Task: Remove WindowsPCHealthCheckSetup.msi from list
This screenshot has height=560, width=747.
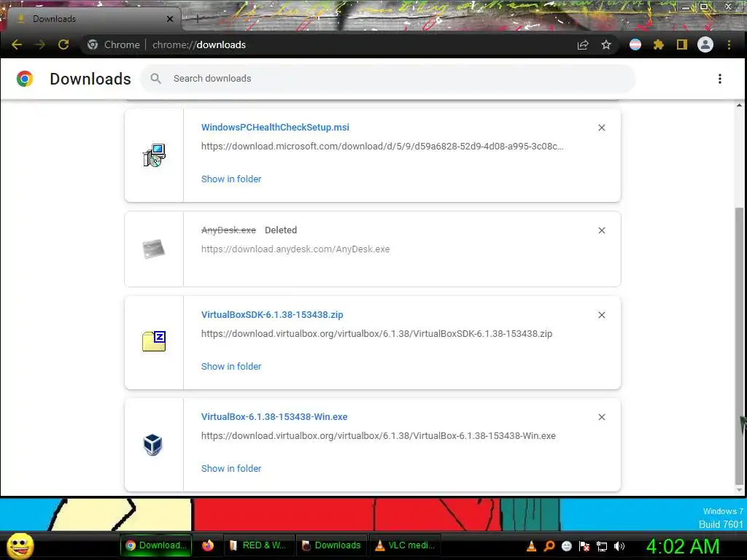Action: click(x=602, y=128)
